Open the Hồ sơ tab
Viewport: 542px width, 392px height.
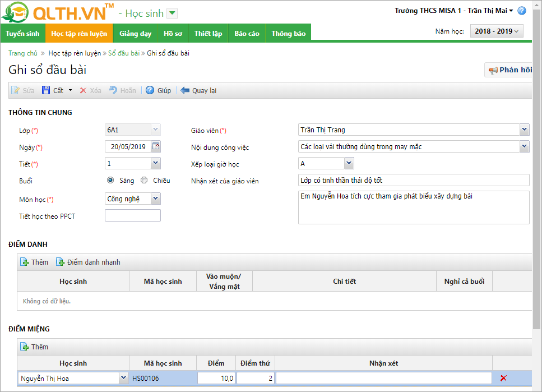[x=173, y=34]
